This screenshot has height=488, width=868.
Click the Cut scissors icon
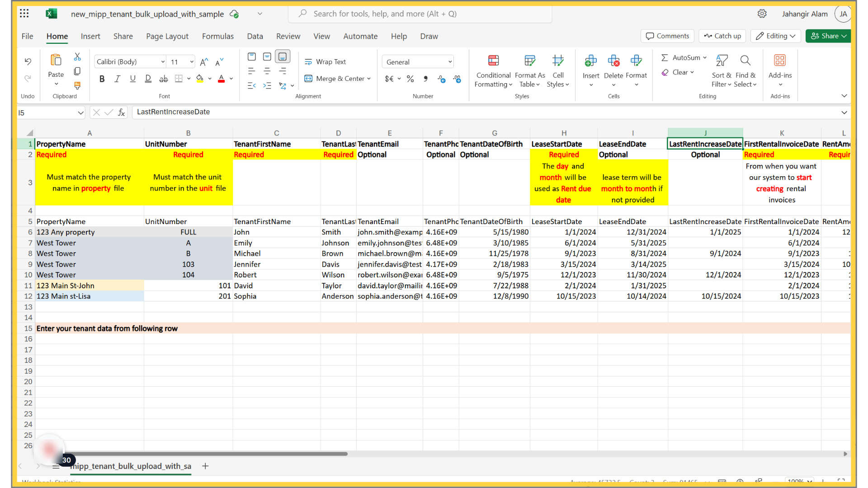(77, 57)
